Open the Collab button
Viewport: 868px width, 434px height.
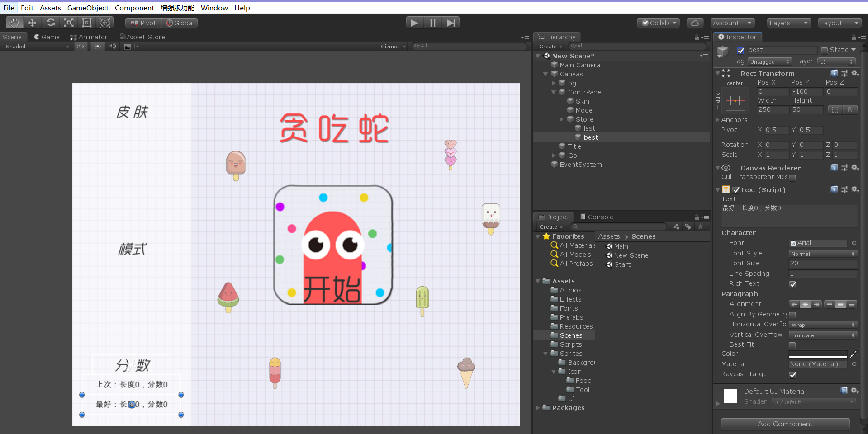(x=659, y=23)
